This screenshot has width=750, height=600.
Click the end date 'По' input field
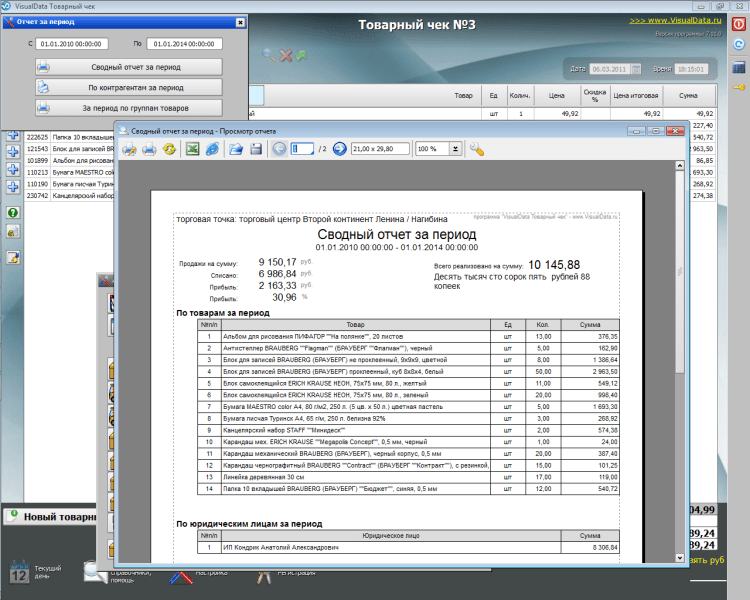(183, 44)
